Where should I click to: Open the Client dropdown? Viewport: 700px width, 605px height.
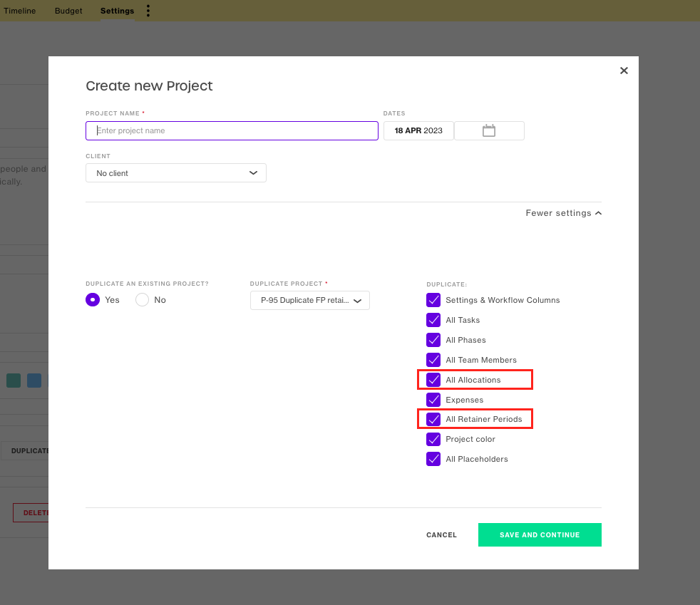(x=176, y=172)
